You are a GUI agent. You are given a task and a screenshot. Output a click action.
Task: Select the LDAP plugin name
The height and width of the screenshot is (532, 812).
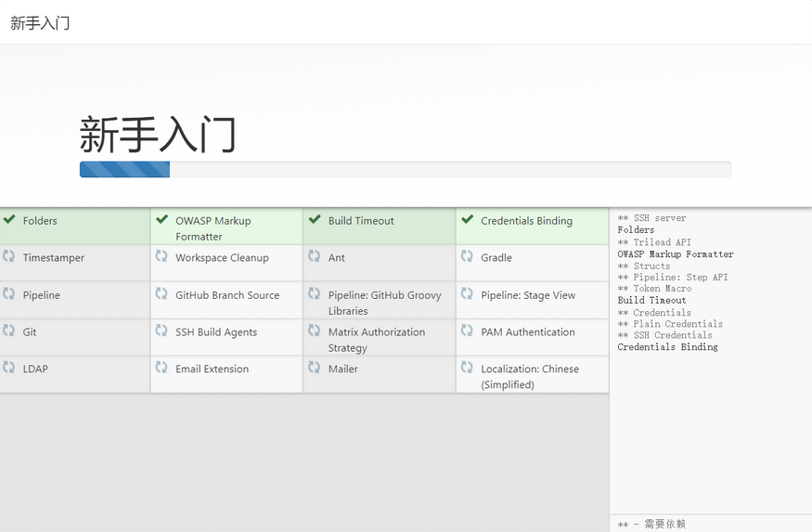pos(35,369)
